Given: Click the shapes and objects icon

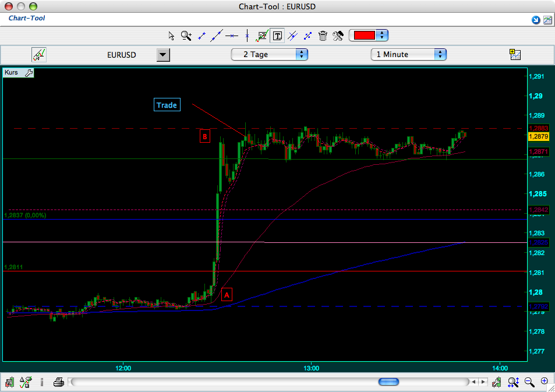Looking at the screenshot, I should click(x=26, y=382).
